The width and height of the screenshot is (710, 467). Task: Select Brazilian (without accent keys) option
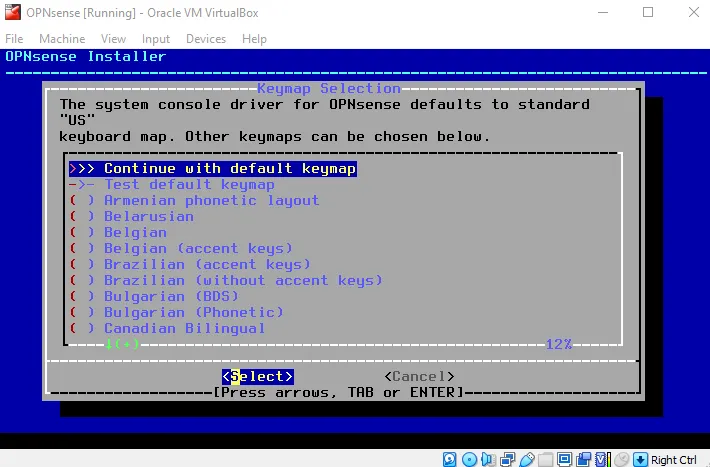(226, 280)
